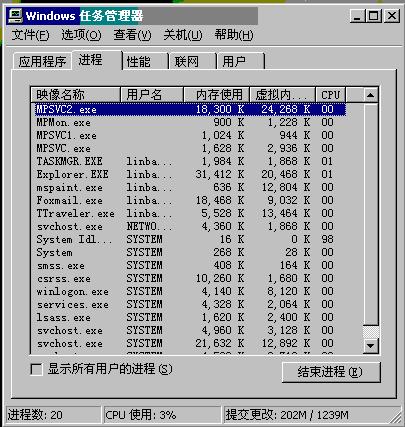Image resolution: width=405 pixels, height=427 pixels.
Task: Select the Foxmail.exe process row
Action: click(190, 200)
